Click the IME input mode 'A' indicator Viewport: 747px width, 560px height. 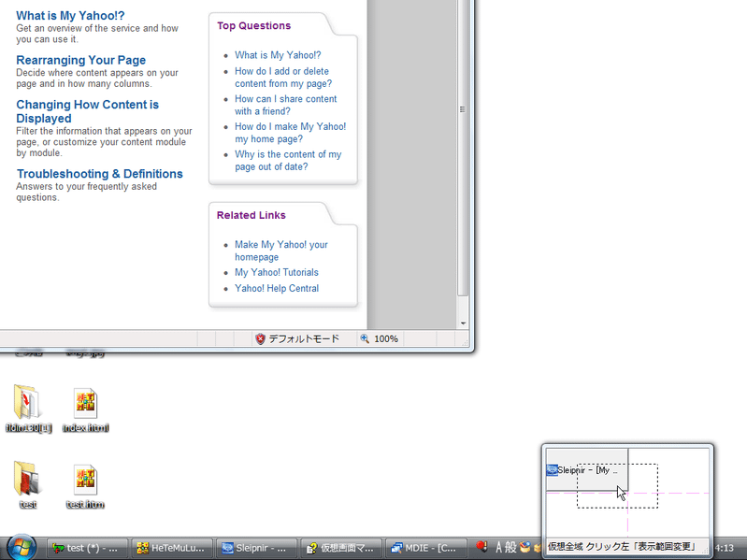pos(499,547)
